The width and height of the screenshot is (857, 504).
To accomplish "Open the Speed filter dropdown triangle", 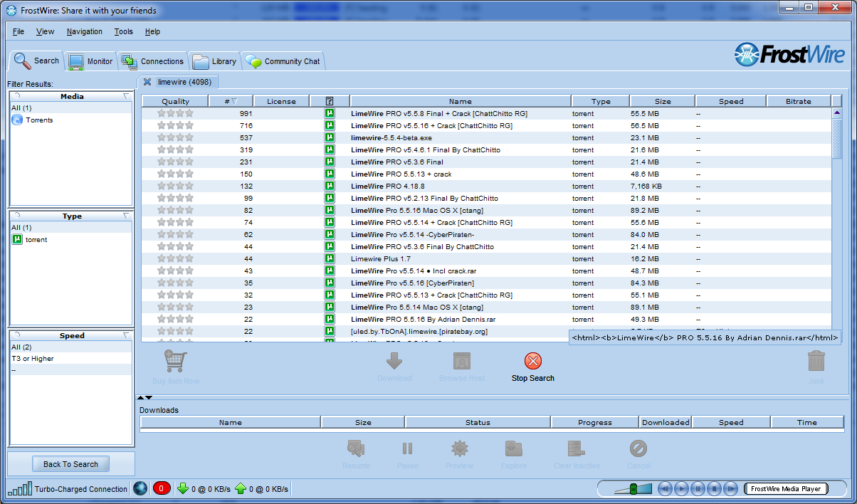I will 126,335.
